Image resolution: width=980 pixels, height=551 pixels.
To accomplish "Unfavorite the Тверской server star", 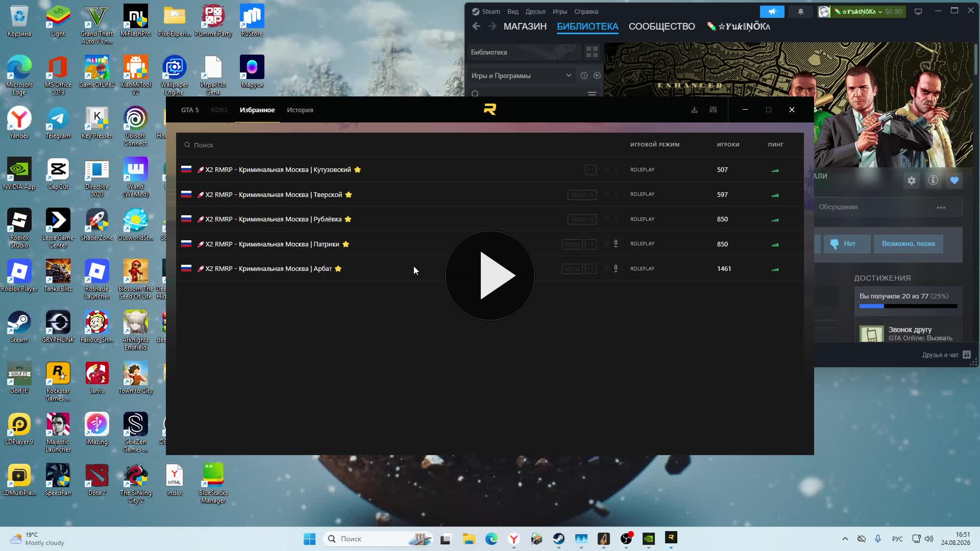I will [x=349, y=194].
